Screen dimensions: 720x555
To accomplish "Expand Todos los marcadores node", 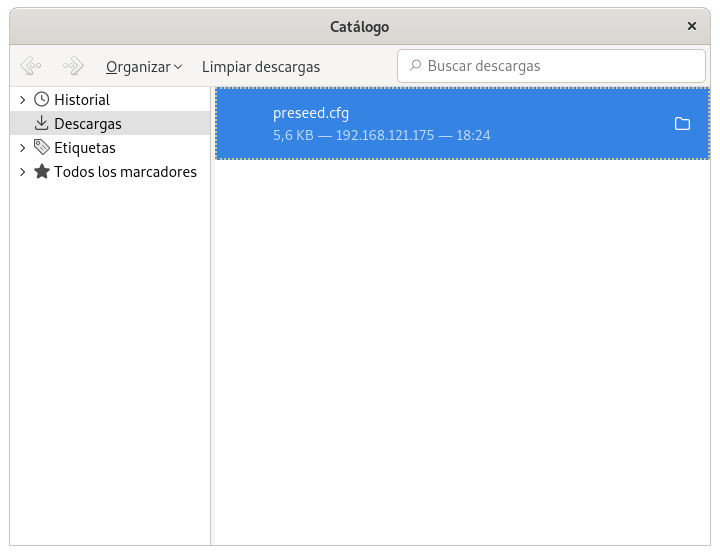I will point(22,172).
